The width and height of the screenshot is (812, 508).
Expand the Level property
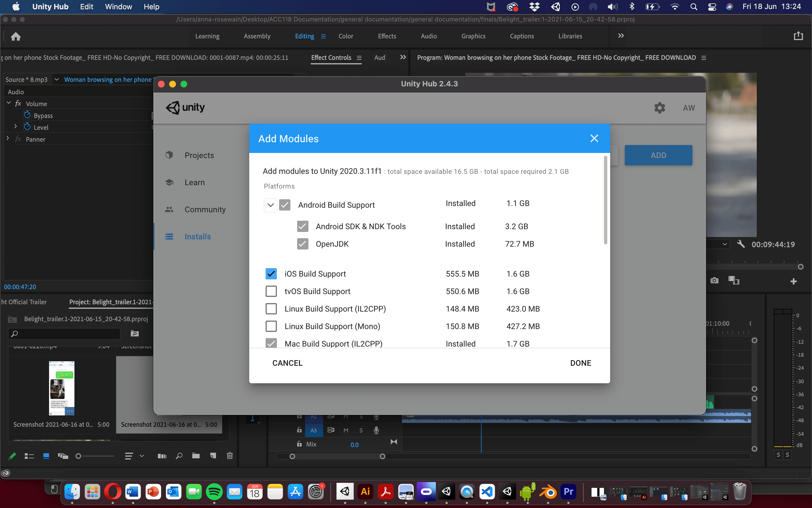(x=16, y=126)
